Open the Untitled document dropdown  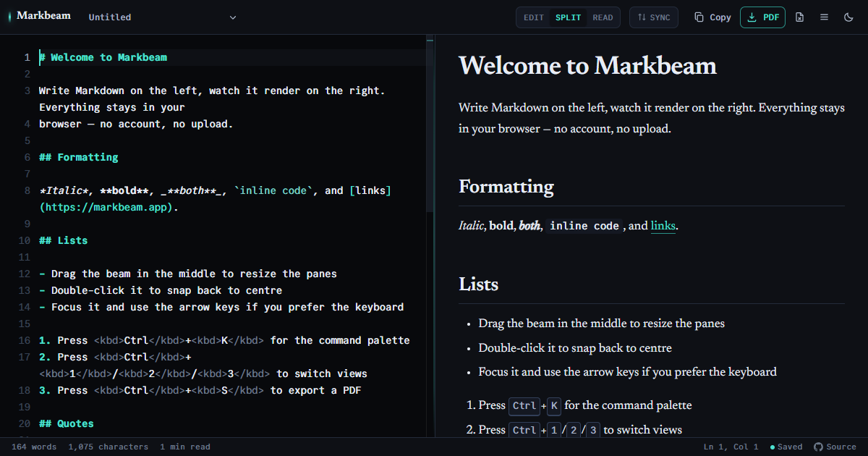click(163, 17)
